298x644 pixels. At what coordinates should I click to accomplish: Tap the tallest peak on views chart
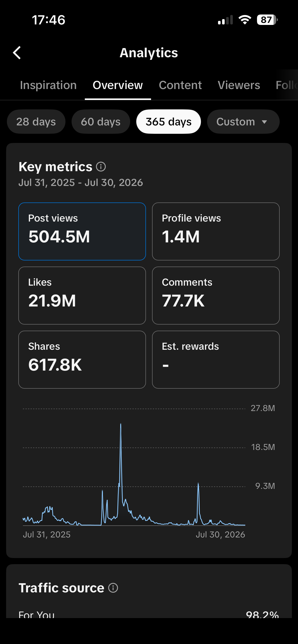click(x=121, y=424)
